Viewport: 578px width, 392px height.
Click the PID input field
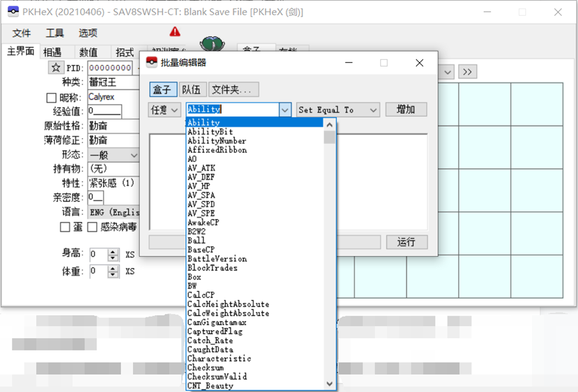(110, 68)
